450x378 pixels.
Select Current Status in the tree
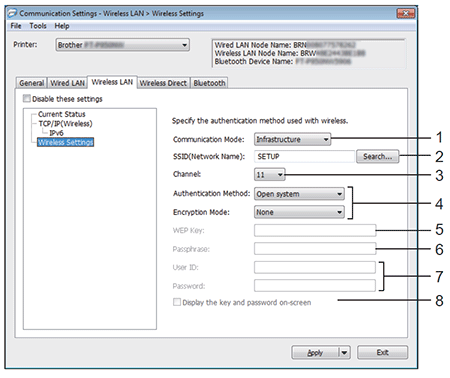point(62,114)
